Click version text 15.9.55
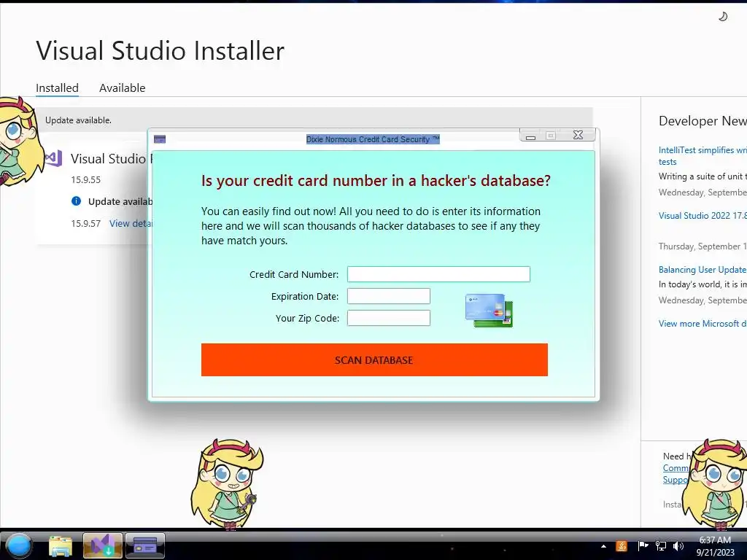The width and height of the screenshot is (747, 560). click(86, 180)
